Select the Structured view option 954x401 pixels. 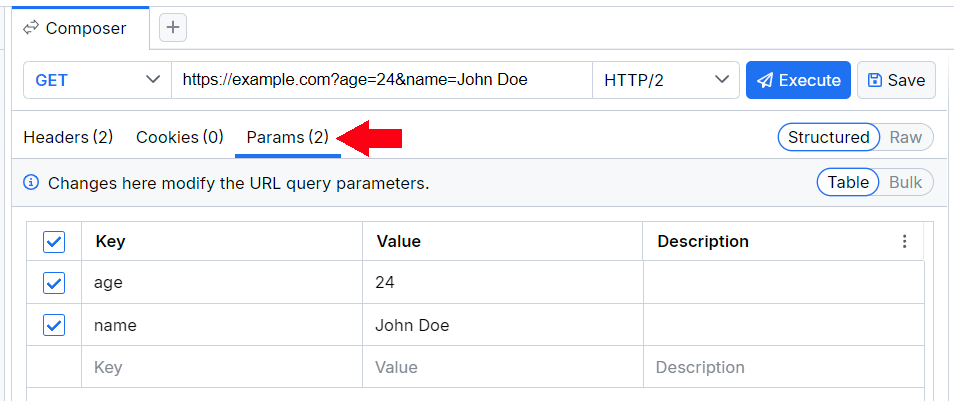tap(828, 137)
